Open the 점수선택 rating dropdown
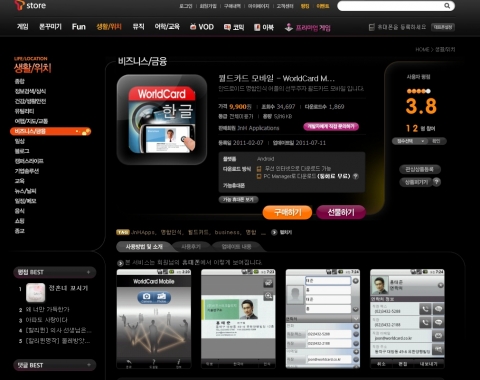The height and width of the screenshot is (380, 480). coord(410,141)
